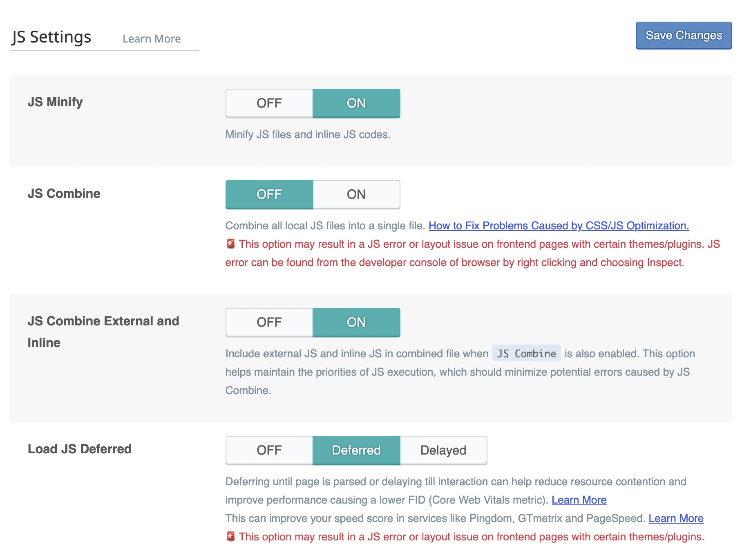Viewport: 742px width, 560px height.
Task: Click 'Minify JS files and inline JS codes.' description
Action: coord(308,134)
